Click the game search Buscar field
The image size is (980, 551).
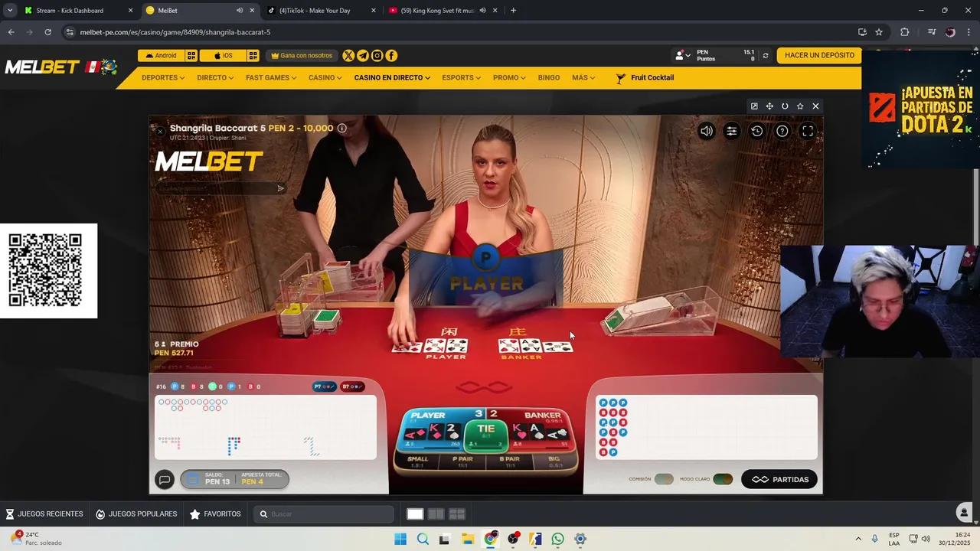tap(325, 514)
